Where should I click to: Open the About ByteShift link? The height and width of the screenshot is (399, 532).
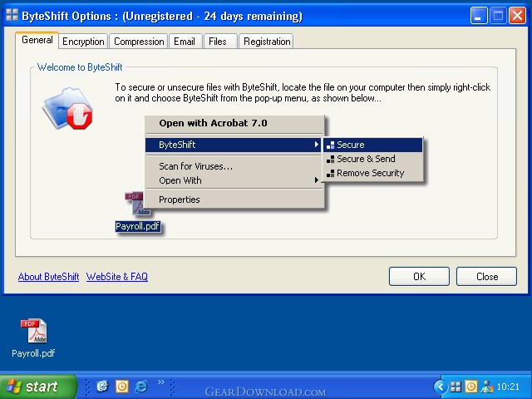pyautogui.click(x=48, y=277)
